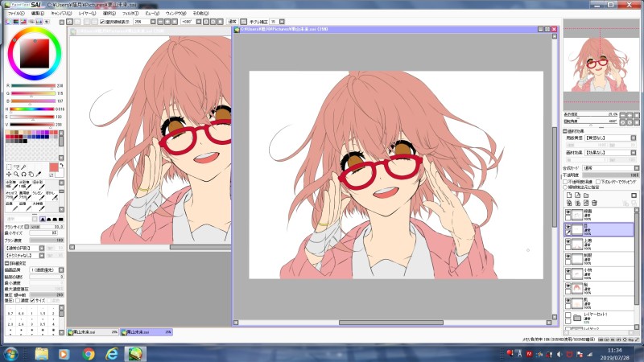Swap foreground and background colors arrow
Screen dimensions: 644x362
61,165
